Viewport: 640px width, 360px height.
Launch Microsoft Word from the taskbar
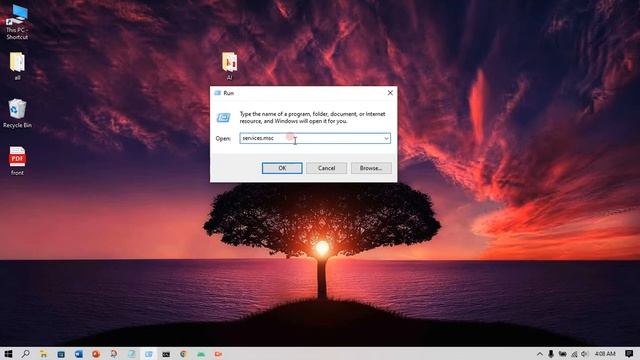click(x=78, y=354)
